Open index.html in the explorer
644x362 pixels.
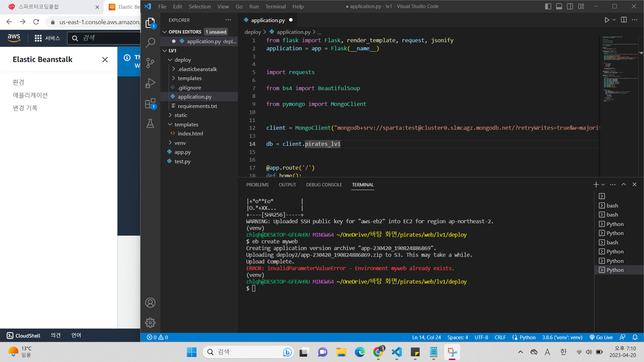(191, 133)
